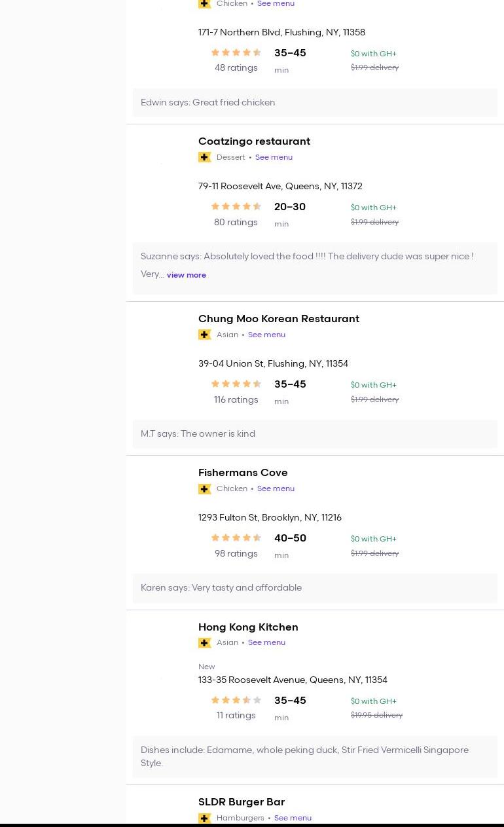Image resolution: width=504 pixels, height=827 pixels.
Task: Click Coatzingo restaurant's star rating
Action: coord(236,207)
